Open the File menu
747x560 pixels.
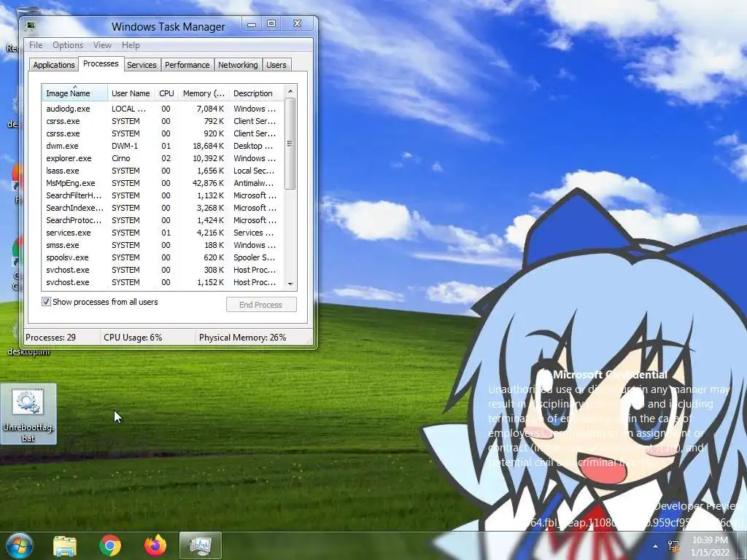point(36,45)
